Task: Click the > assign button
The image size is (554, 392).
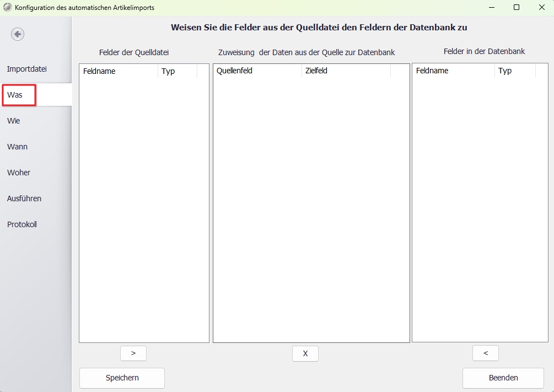Action: click(x=133, y=353)
